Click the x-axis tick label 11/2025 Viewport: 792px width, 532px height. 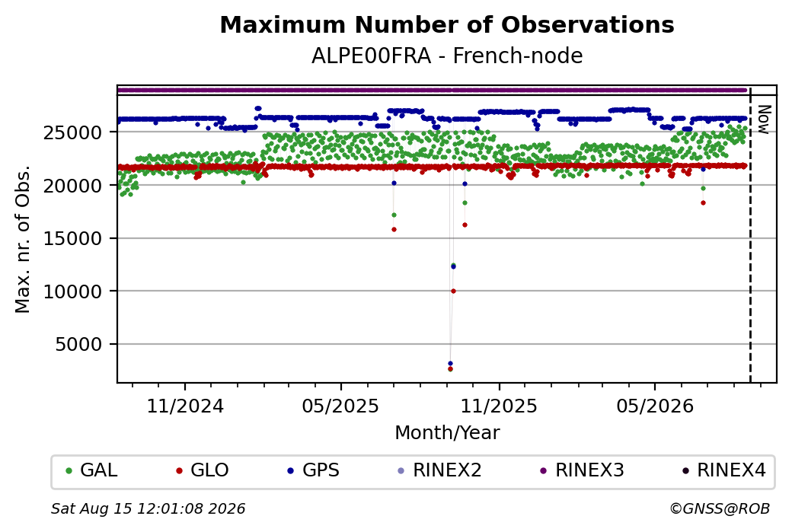click(499, 406)
